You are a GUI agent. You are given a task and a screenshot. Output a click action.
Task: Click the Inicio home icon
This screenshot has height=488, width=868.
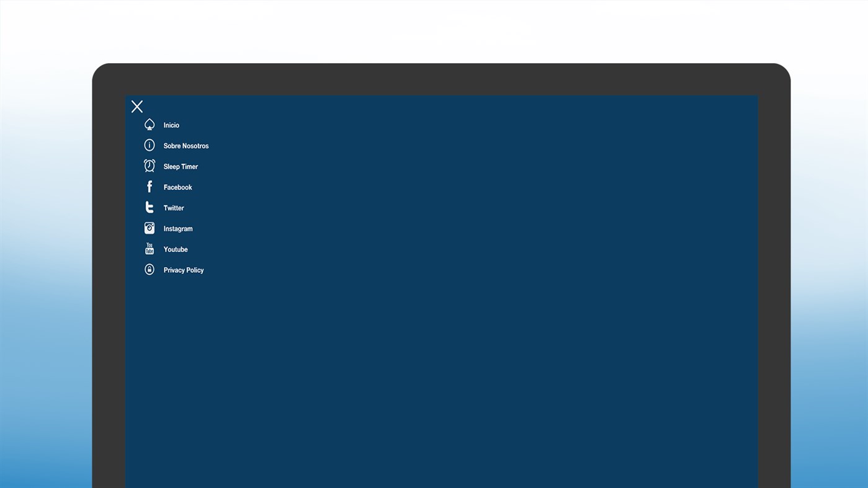click(x=150, y=125)
